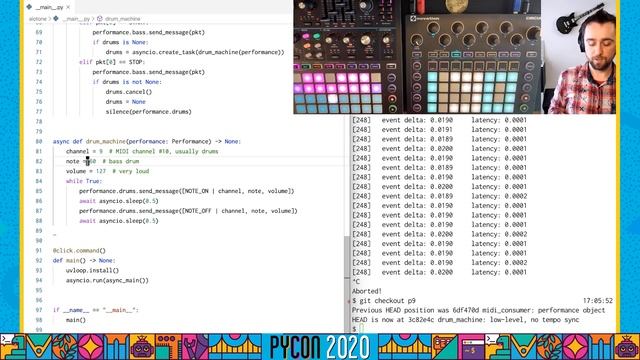Click the first 'event delta: 0.0191' terminal row
This screenshot has height=360, width=640.
tap(439, 130)
